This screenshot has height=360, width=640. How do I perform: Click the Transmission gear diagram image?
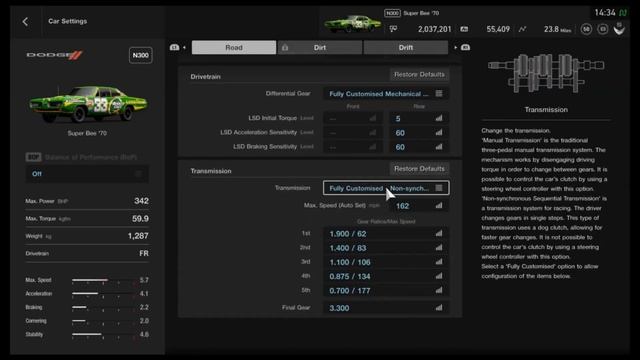[546, 73]
